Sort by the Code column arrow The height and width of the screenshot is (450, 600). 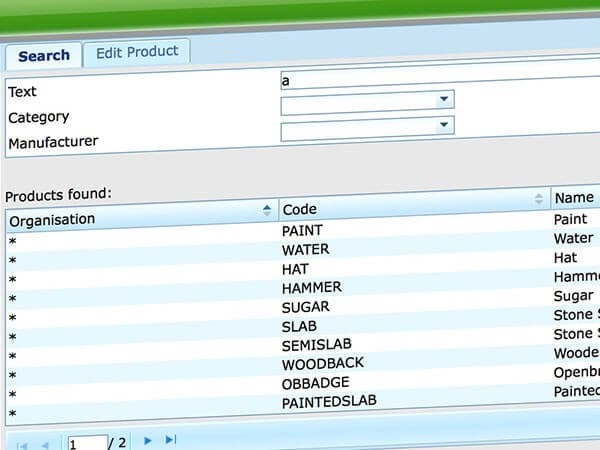pyautogui.click(x=539, y=198)
